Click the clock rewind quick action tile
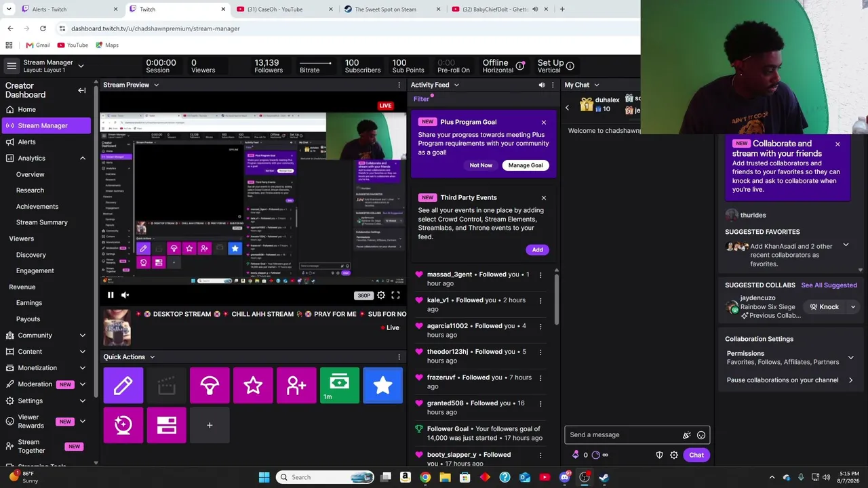Screen dimensions: 868x488 click(123, 425)
